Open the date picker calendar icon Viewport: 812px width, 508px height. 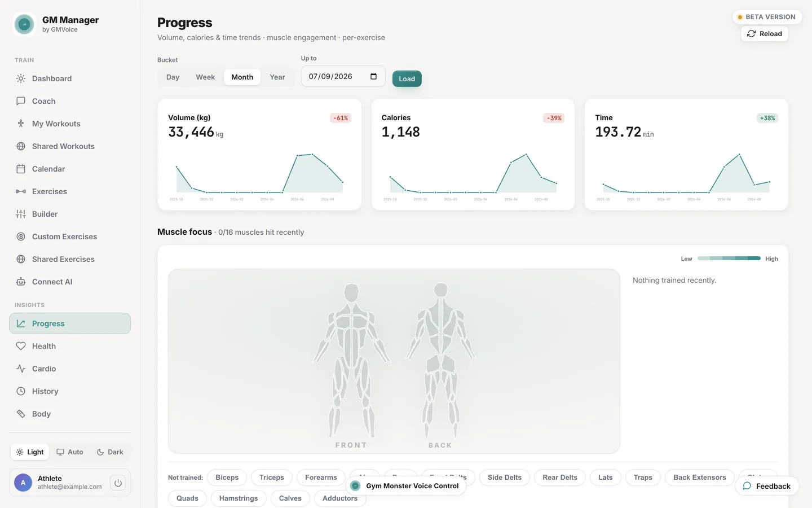point(373,76)
